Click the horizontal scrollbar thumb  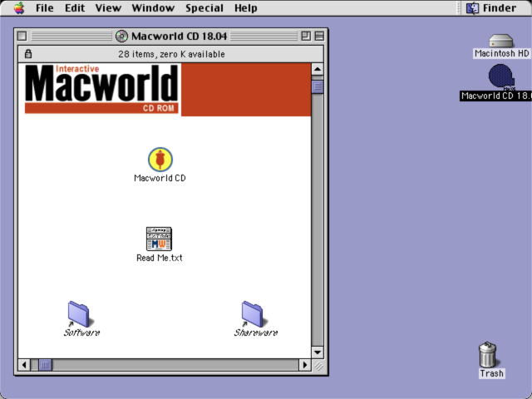coord(45,365)
